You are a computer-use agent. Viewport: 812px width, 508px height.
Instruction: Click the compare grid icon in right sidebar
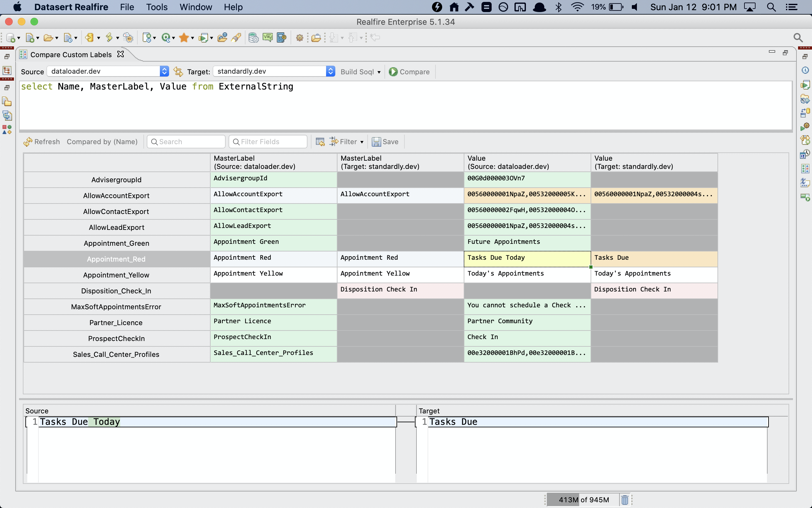[x=805, y=168]
